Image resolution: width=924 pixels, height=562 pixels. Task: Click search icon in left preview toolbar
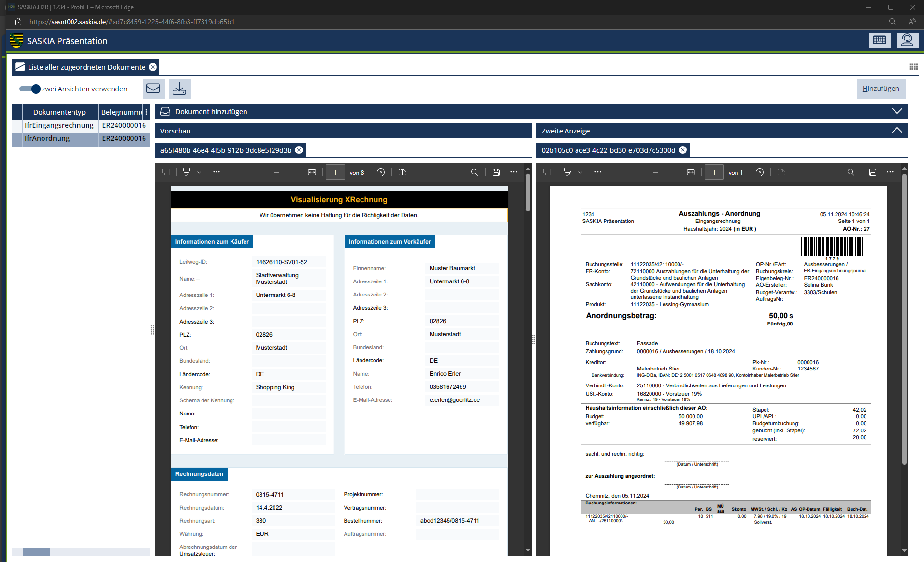click(x=474, y=172)
